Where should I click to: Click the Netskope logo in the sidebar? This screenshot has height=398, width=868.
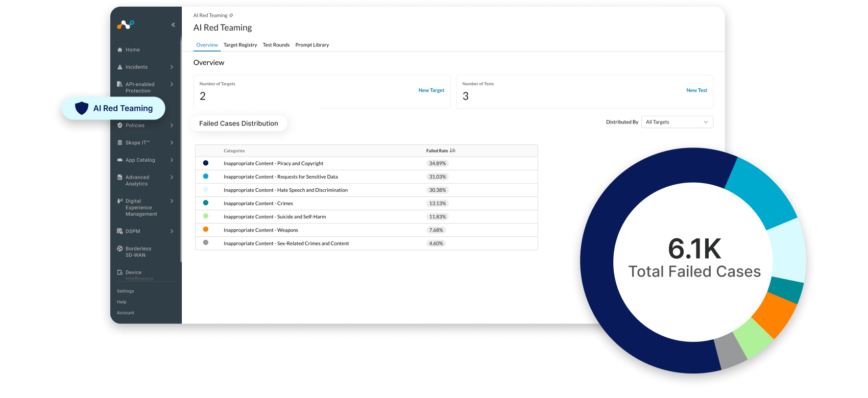click(125, 24)
